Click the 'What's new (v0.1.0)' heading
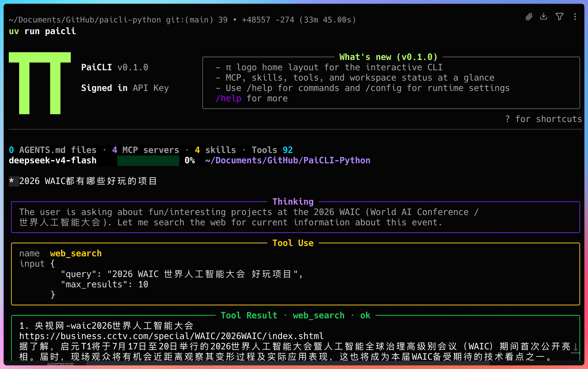Viewport: 588px width, 369px height. coord(388,57)
